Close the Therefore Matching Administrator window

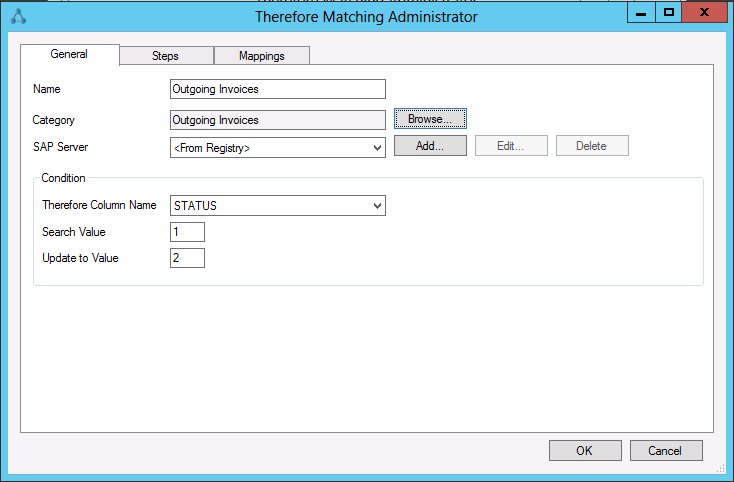click(x=704, y=12)
